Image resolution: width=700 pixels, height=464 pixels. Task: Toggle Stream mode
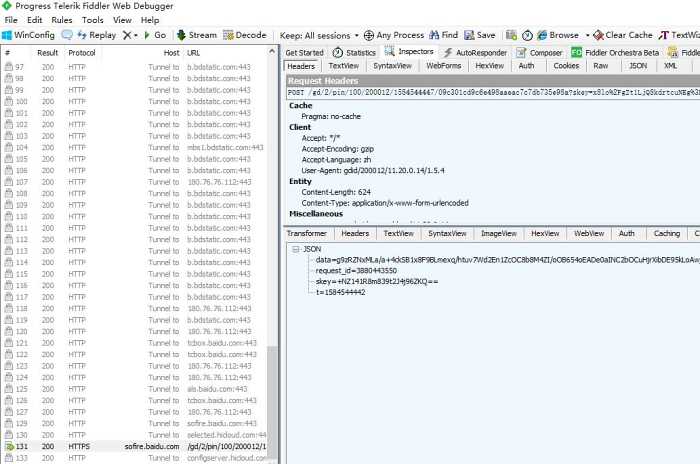click(x=196, y=35)
